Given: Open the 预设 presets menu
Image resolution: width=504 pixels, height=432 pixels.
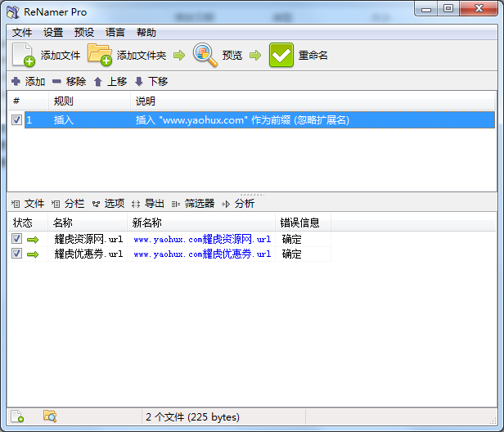Looking at the screenshot, I should [x=84, y=33].
